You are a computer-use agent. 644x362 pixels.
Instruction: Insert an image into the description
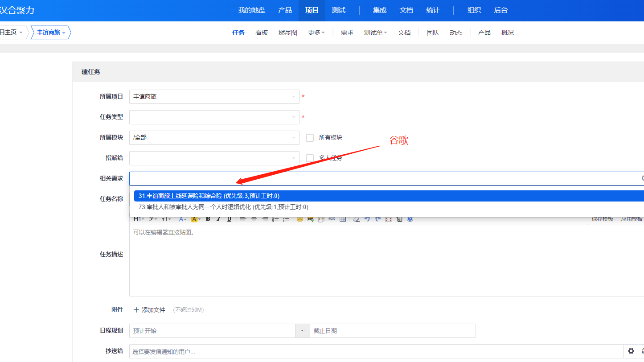point(311,219)
